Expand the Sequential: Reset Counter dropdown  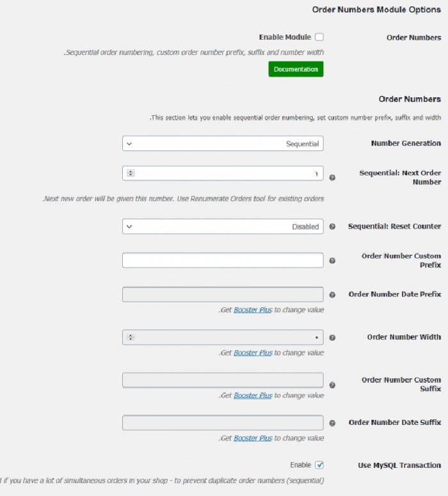223,227
